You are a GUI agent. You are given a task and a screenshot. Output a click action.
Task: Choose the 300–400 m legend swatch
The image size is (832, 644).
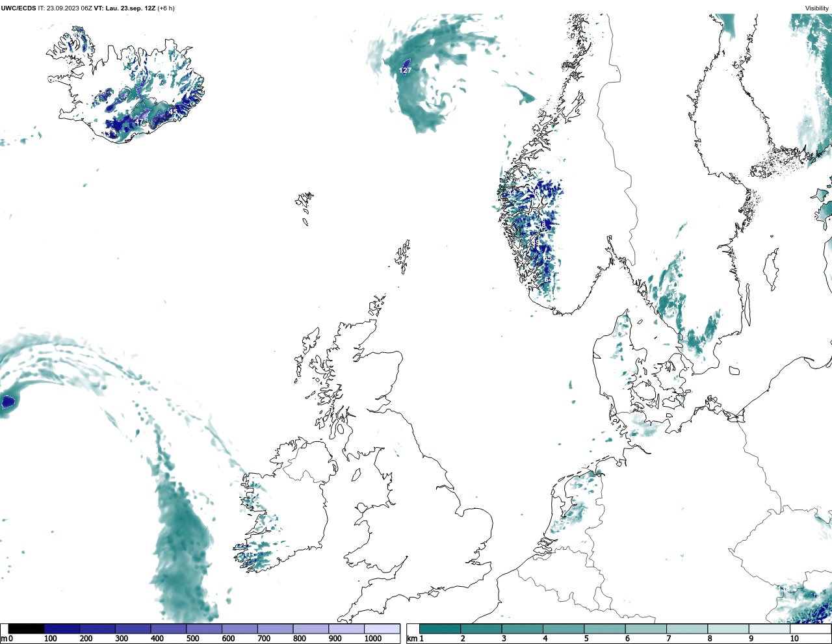click(x=133, y=629)
